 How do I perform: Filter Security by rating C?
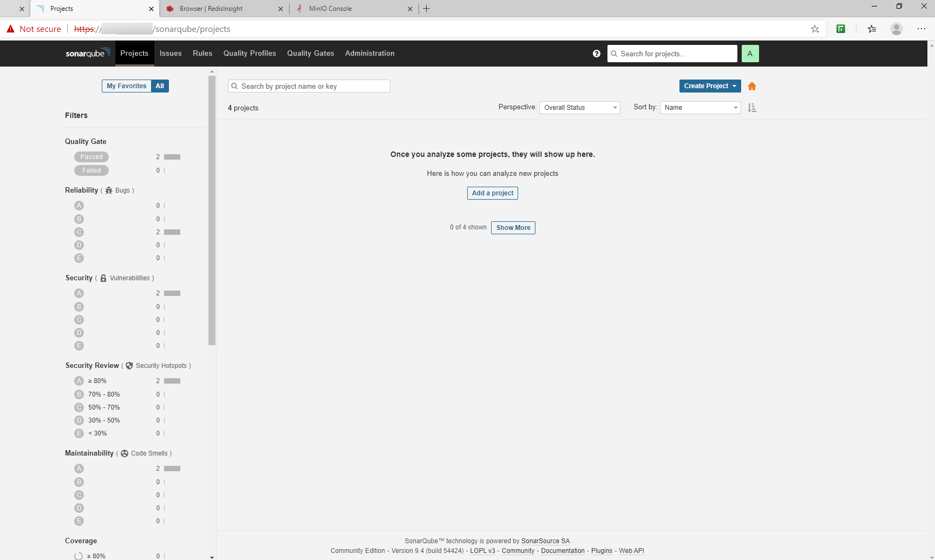tap(79, 320)
